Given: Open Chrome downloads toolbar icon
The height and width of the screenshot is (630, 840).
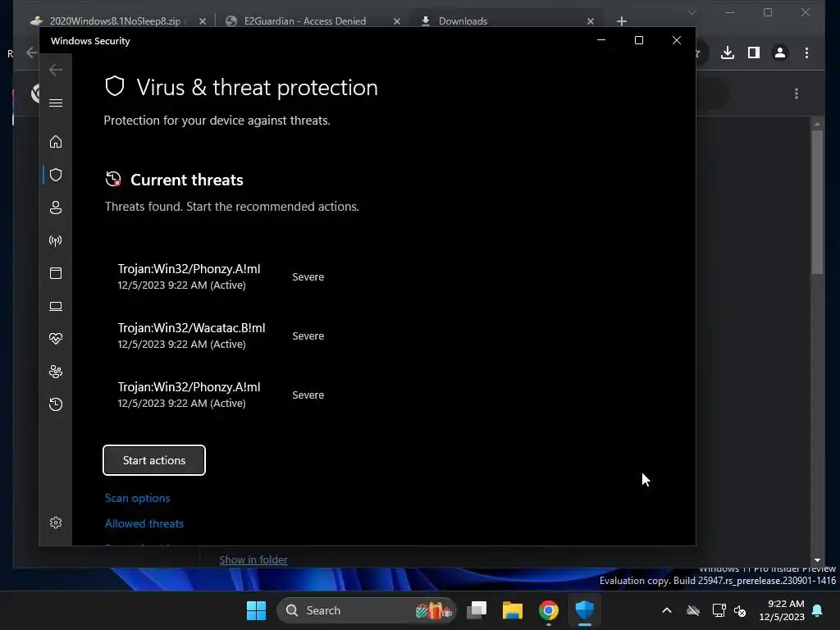Looking at the screenshot, I should pos(728,52).
